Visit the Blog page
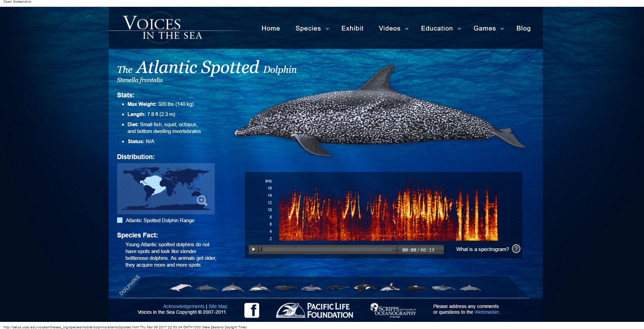This screenshot has width=644, height=329. 523,28
